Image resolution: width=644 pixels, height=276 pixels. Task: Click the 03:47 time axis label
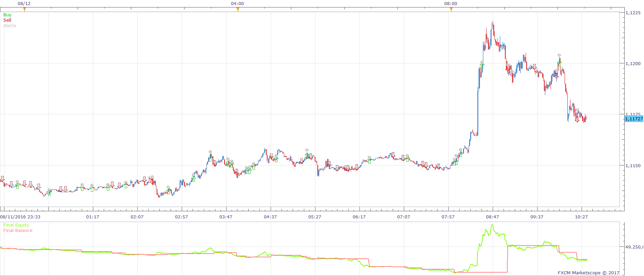pyautogui.click(x=226, y=217)
